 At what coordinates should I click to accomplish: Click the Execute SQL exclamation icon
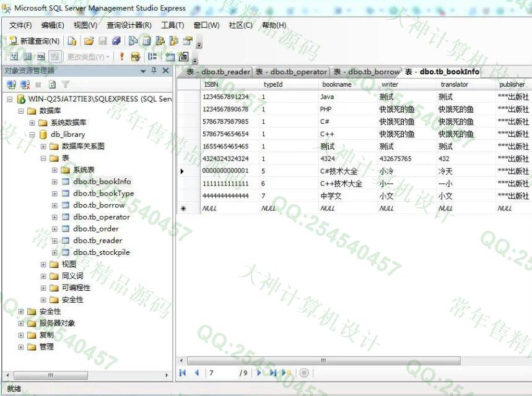point(121,56)
